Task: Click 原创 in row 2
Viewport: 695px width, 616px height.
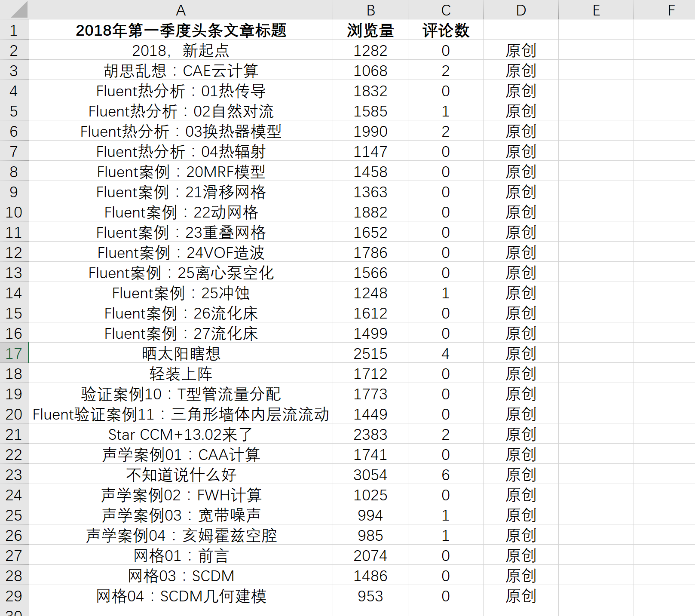Action: (521, 50)
